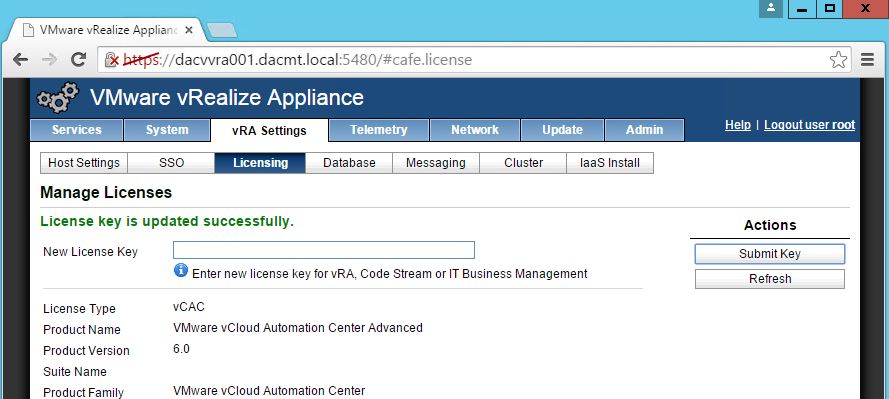
Task: Click the 'vCAC' license type value
Action: click(189, 307)
